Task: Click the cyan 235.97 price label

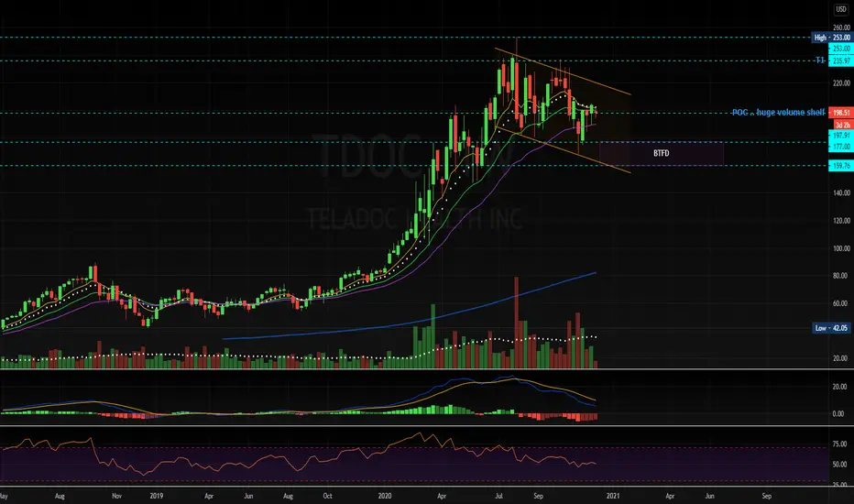Action: pyautogui.click(x=840, y=61)
